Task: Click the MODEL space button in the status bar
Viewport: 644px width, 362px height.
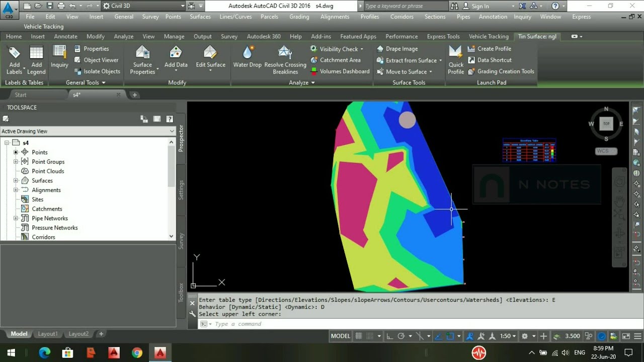Action: point(341,336)
